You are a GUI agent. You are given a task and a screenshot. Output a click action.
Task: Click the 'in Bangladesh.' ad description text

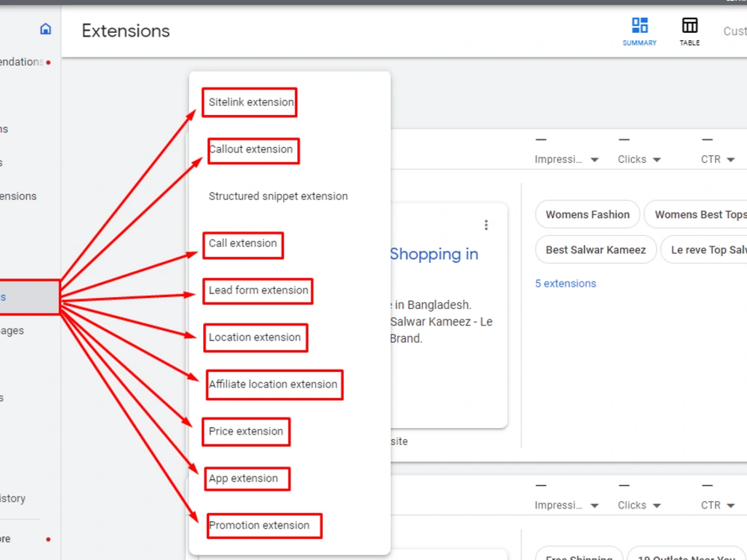(x=432, y=305)
